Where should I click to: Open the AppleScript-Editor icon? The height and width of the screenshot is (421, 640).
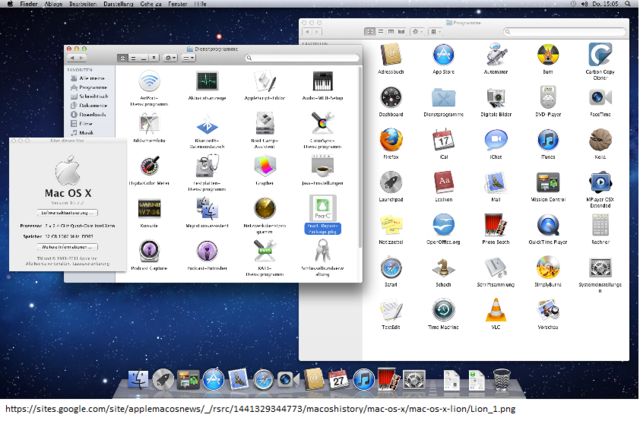265,81
